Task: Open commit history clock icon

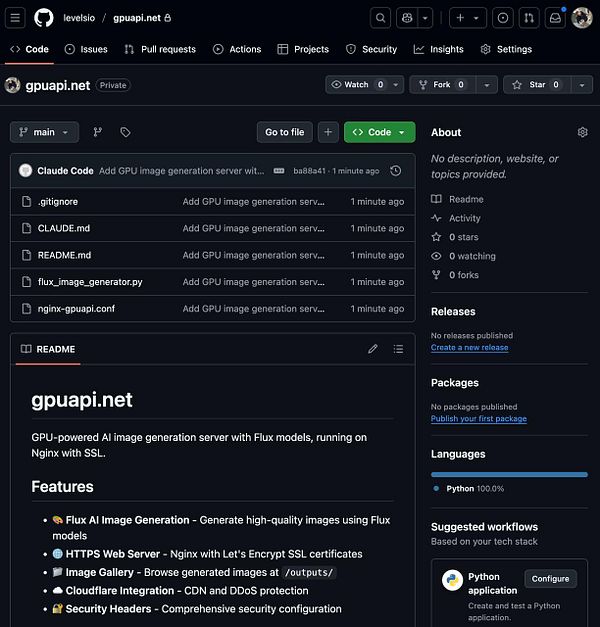Action: [396, 171]
